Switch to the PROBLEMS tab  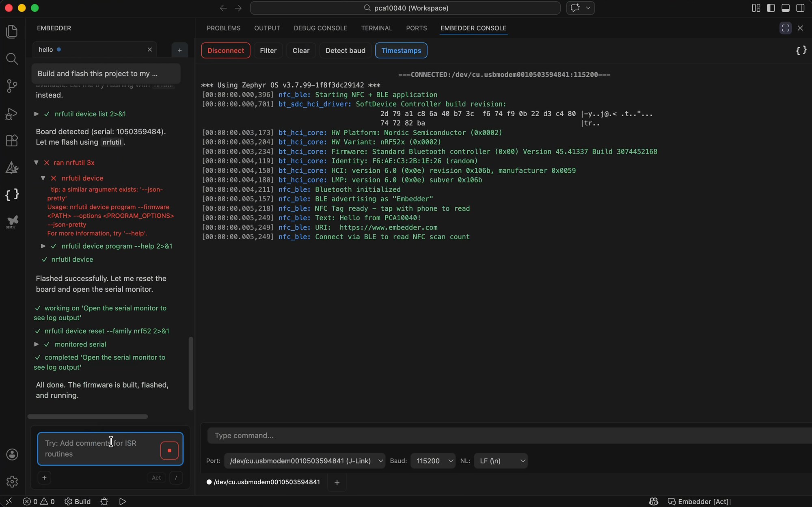[224, 28]
